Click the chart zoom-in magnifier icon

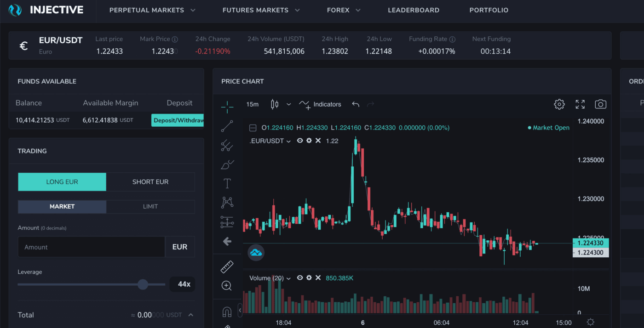click(226, 286)
